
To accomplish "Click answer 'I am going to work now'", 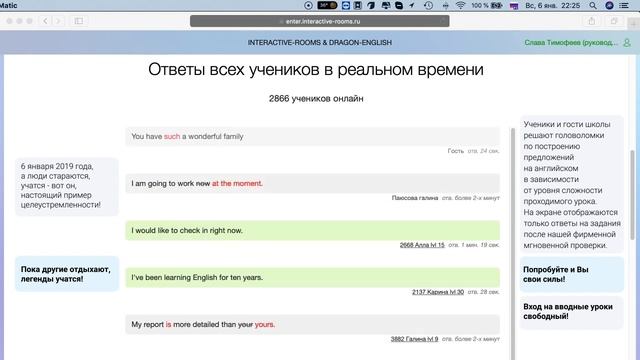I will (312, 183).
